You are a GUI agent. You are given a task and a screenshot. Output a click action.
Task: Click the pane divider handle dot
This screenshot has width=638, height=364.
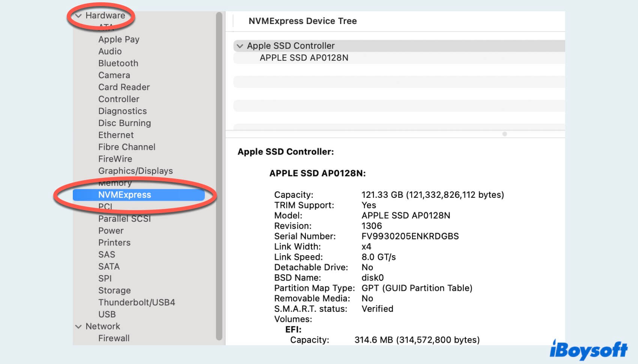[504, 134]
